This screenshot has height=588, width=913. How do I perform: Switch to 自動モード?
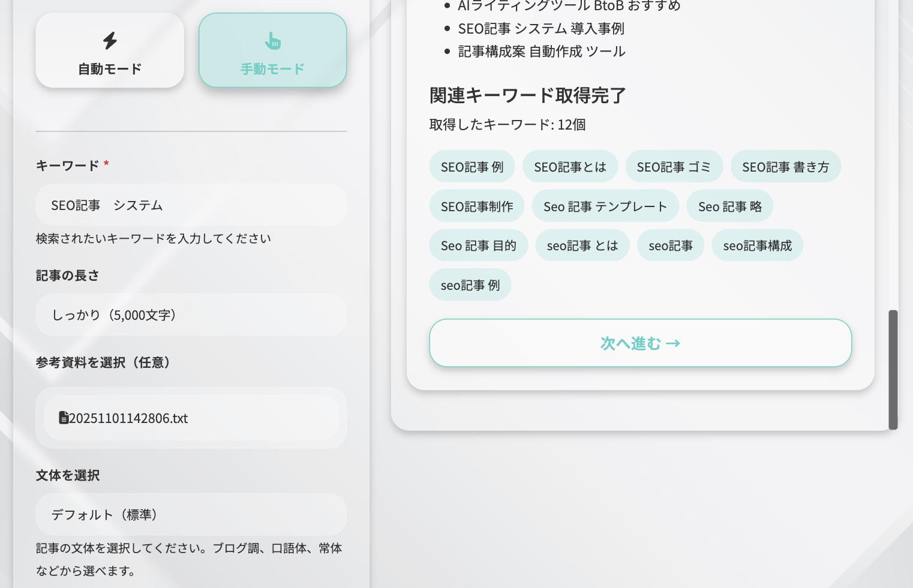110,50
